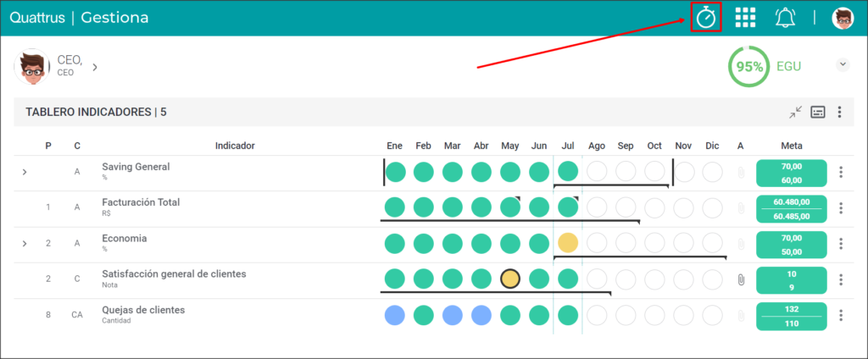Open Economia row options
The image size is (868, 359).
tap(841, 243)
